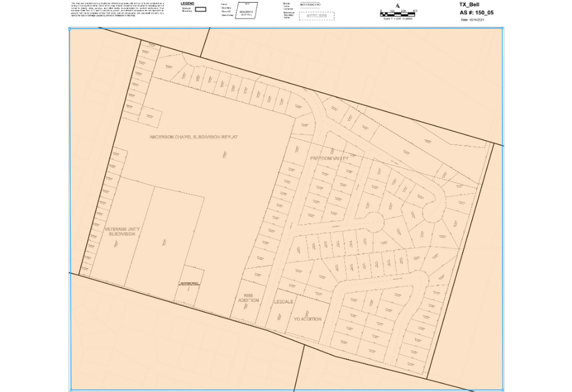Click the TX_Bell title text
This screenshot has width=572, height=392.
point(470,4)
